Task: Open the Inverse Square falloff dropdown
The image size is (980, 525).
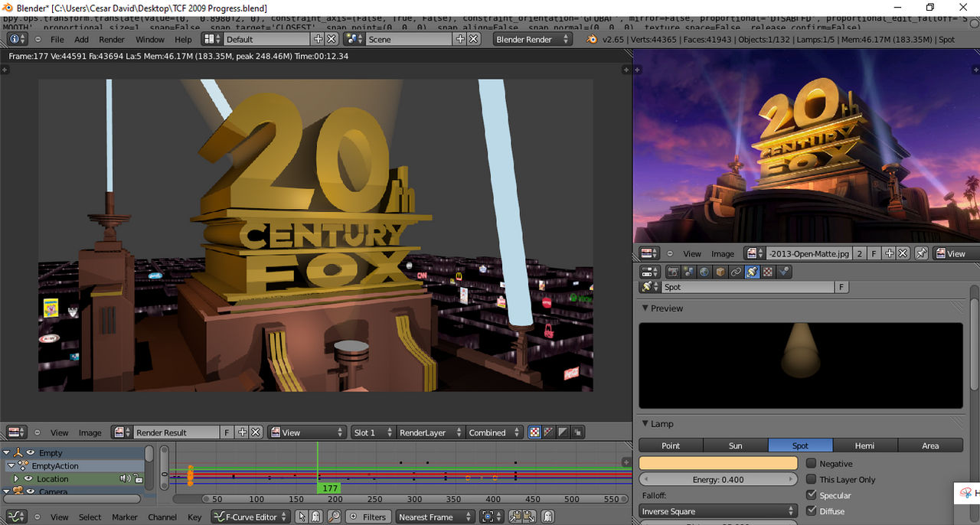Action: pyautogui.click(x=718, y=511)
